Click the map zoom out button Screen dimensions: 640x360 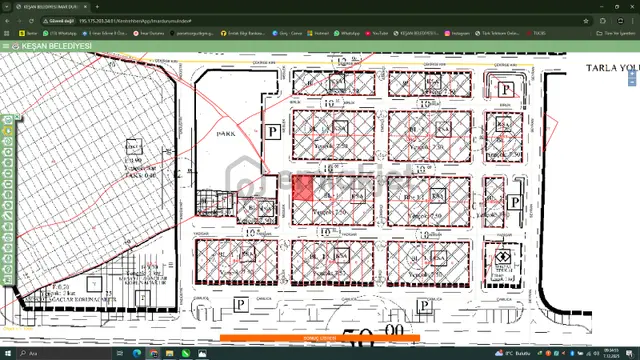(632, 83)
